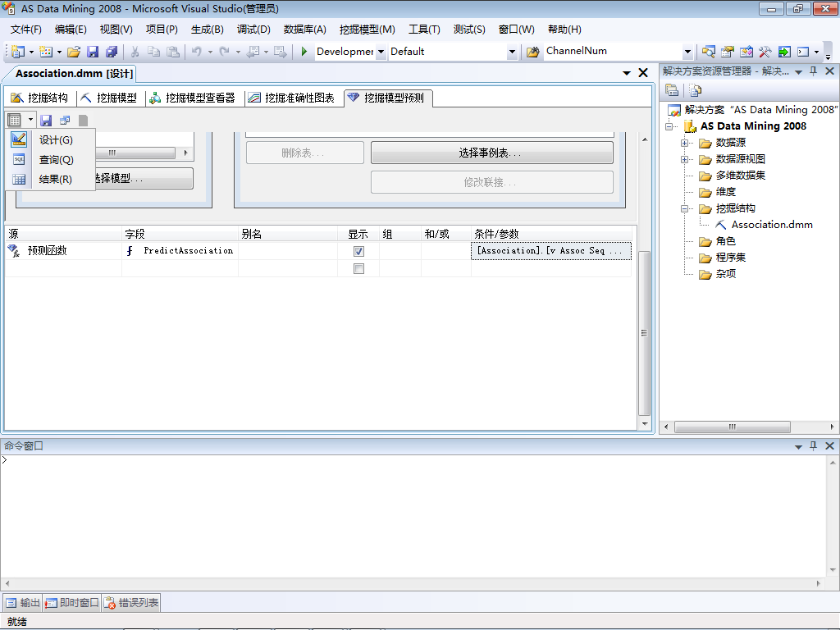Click the 条件/参数 cell with [Association].[v Assoc Seq
This screenshot has width=840, height=630.
[550, 251]
